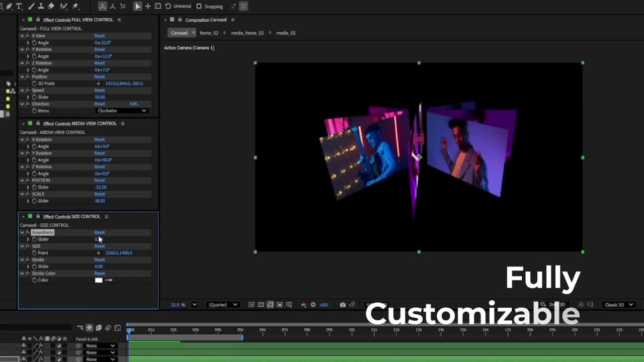The image size is (644, 362).
Task: Toggle panel lock on MEDIA VIEW CONTROL
Action: [38, 123]
